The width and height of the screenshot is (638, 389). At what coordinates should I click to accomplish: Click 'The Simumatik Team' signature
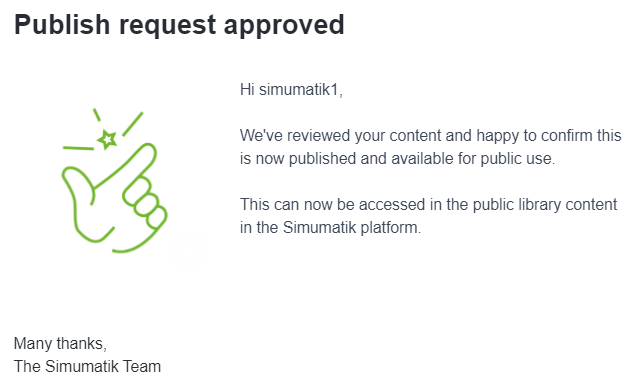(x=87, y=366)
